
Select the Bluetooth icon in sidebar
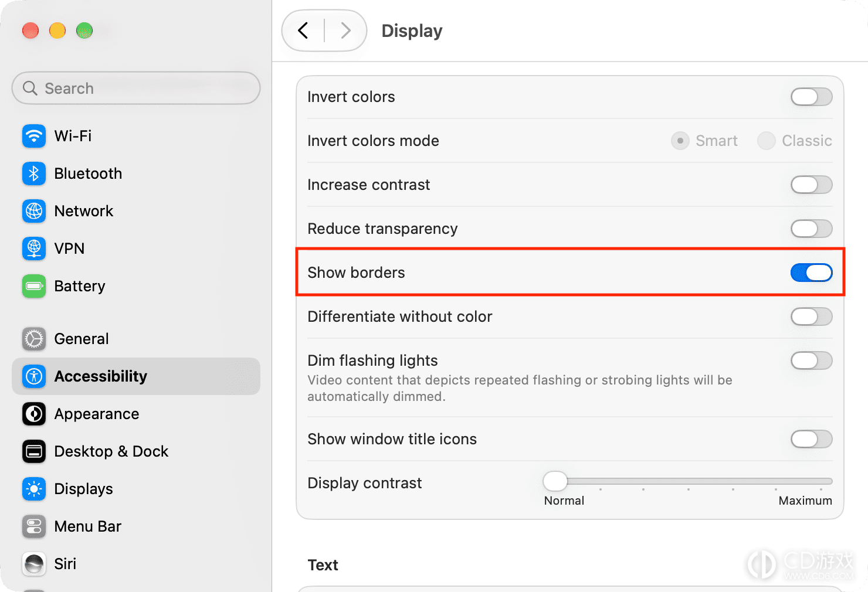pos(34,173)
